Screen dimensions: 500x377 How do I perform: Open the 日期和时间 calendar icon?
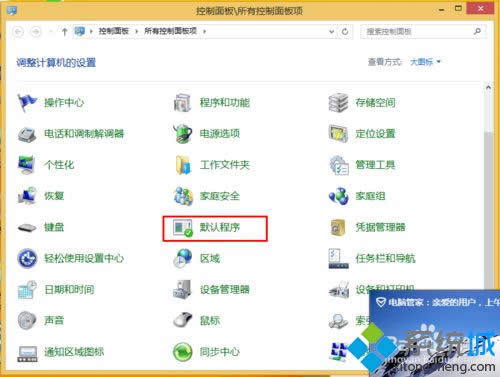[27, 290]
